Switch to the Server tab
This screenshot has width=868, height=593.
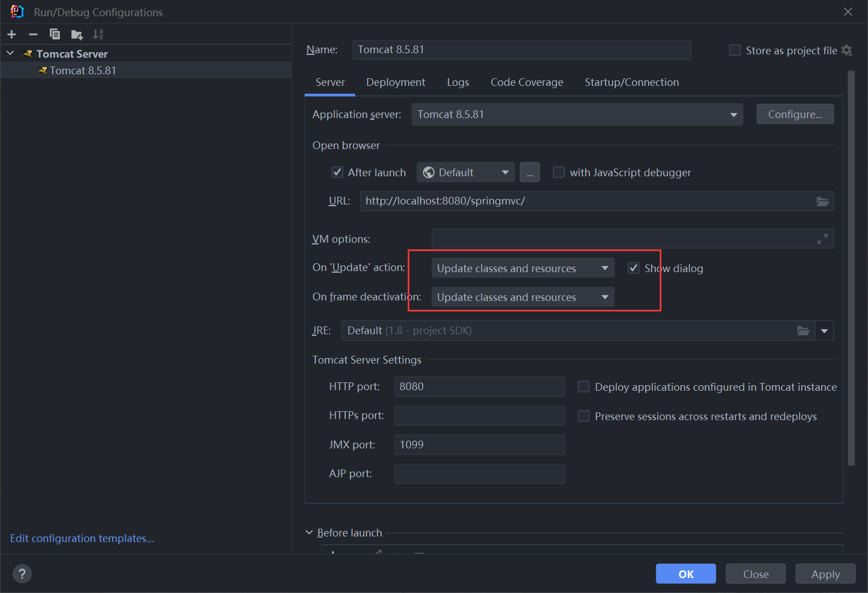coord(330,83)
